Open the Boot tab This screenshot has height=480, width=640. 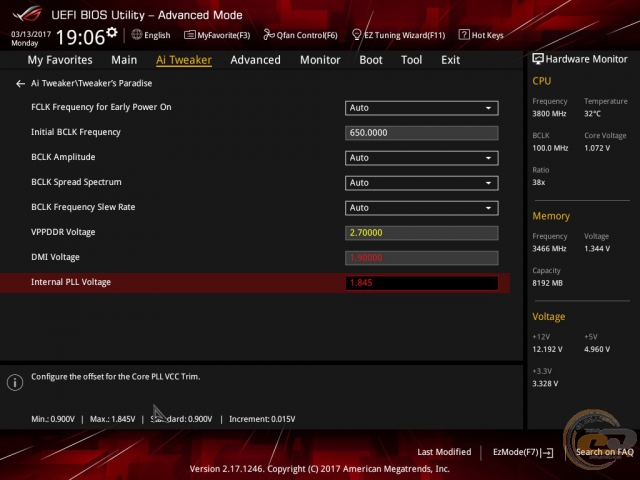(371, 60)
